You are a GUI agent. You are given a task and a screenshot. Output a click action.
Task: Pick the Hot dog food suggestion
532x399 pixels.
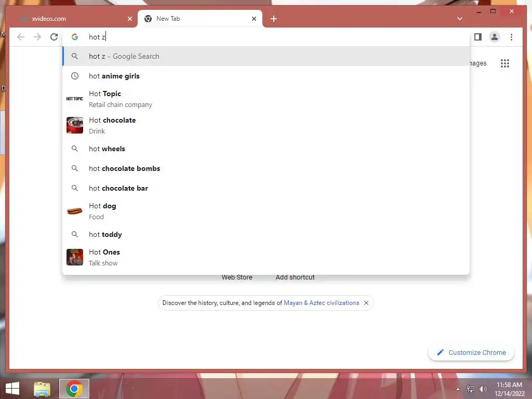266,211
